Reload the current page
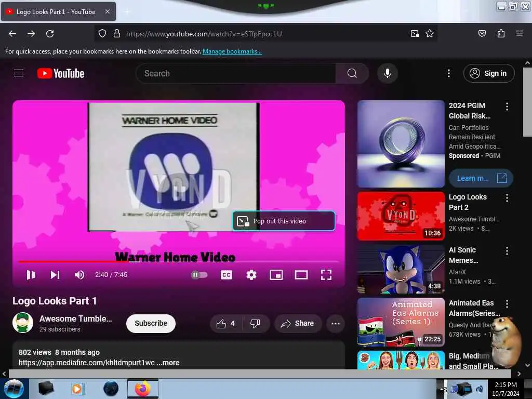The image size is (532, 399). 50,34
